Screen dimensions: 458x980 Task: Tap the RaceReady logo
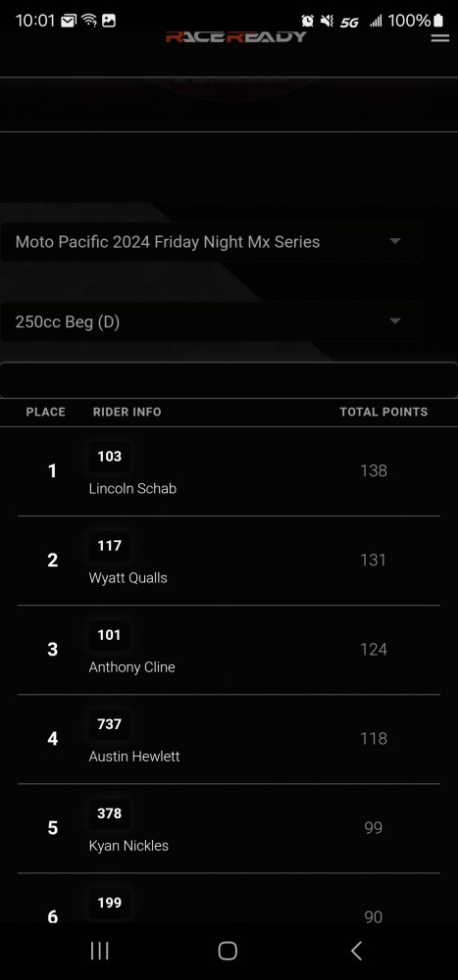point(236,37)
